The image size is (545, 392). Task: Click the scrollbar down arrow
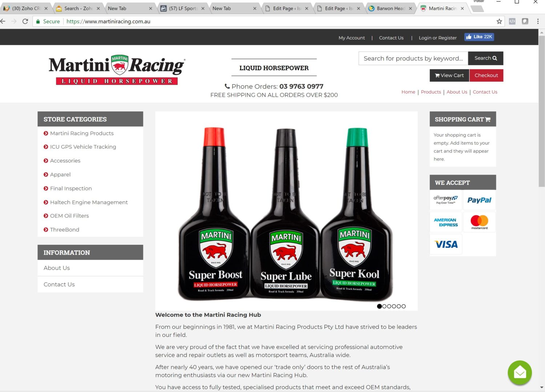point(542,387)
